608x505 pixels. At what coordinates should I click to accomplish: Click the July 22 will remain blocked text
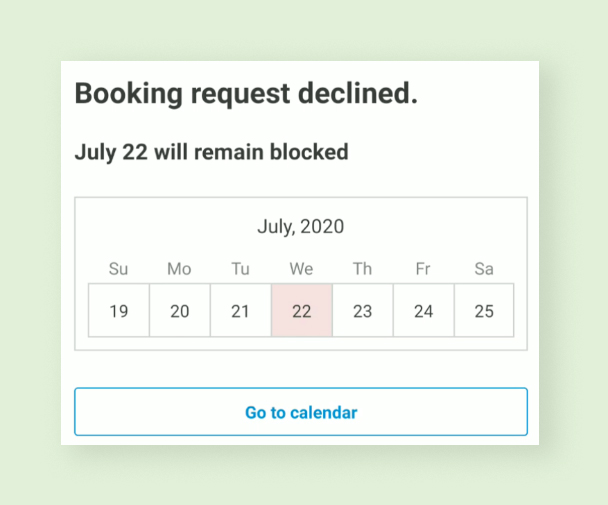(x=211, y=153)
